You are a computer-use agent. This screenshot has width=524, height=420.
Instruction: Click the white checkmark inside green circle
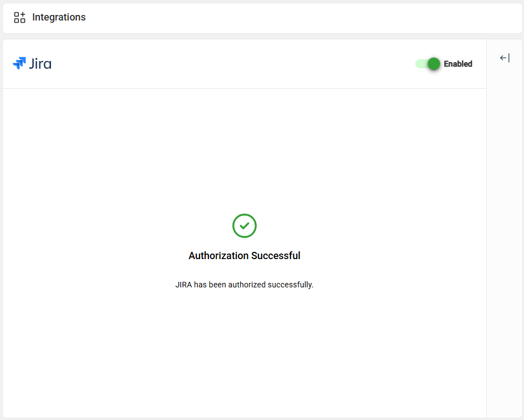[244, 226]
